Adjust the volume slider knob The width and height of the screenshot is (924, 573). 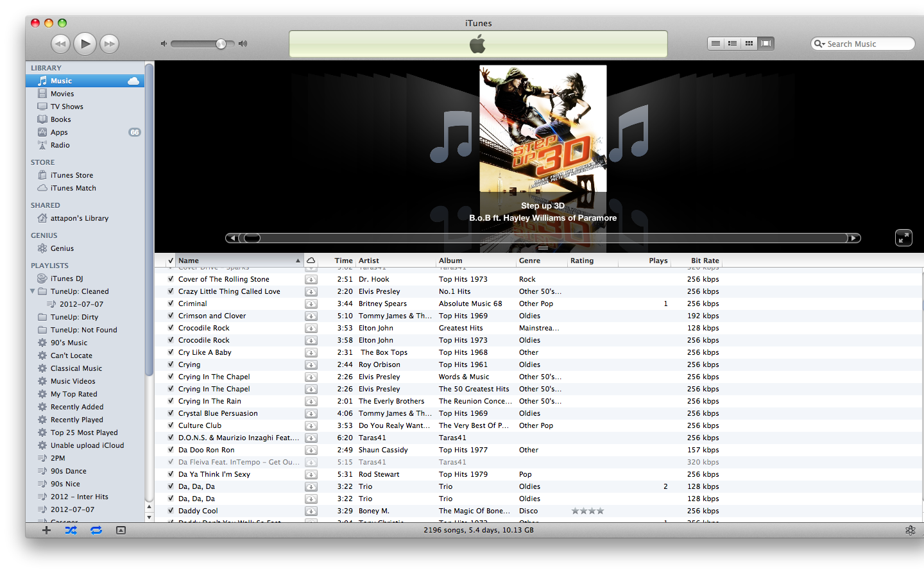tap(221, 44)
